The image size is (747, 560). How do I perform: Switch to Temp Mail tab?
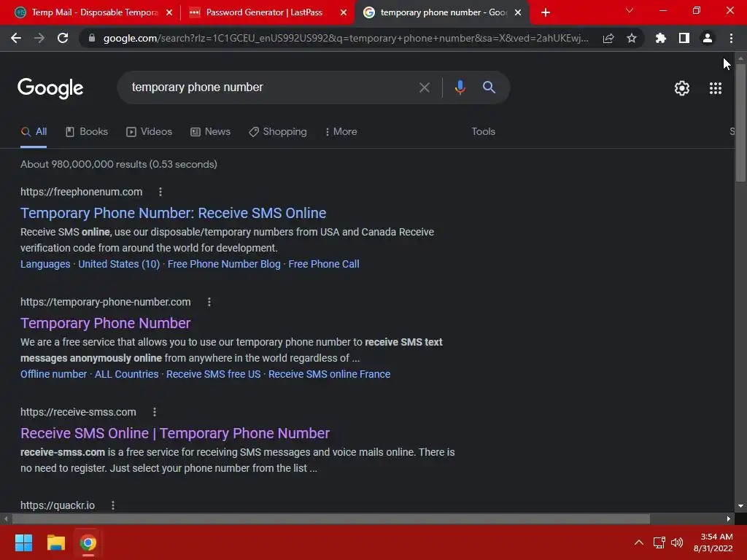[93, 12]
